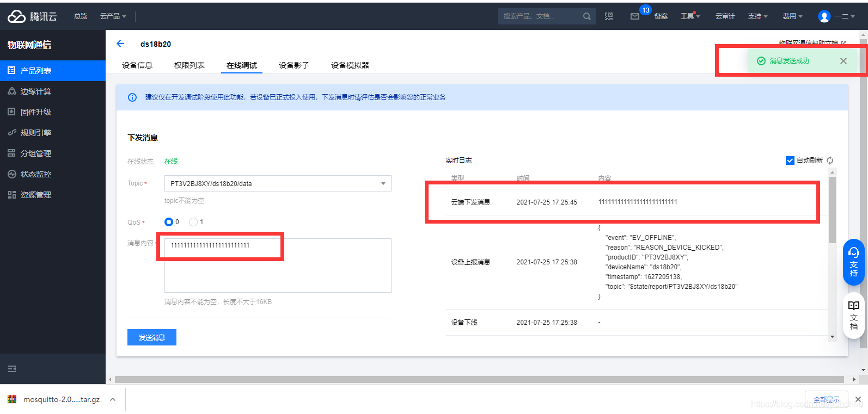The width and height of the screenshot is (868, 414).
Task: Click the log scrollbar down arrow
Action: (x=832, y=337)
